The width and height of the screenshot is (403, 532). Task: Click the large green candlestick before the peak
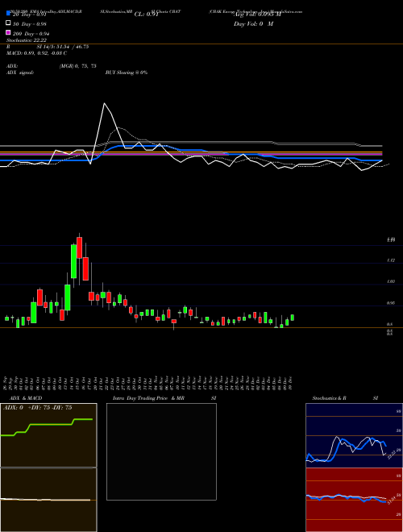tap(73, 261)
